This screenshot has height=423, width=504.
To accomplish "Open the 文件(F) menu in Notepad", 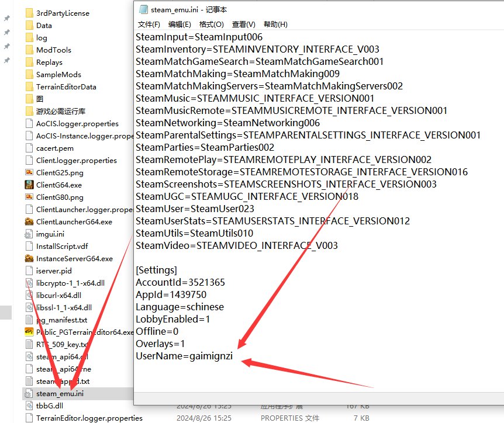I will [x=149, y=25].
